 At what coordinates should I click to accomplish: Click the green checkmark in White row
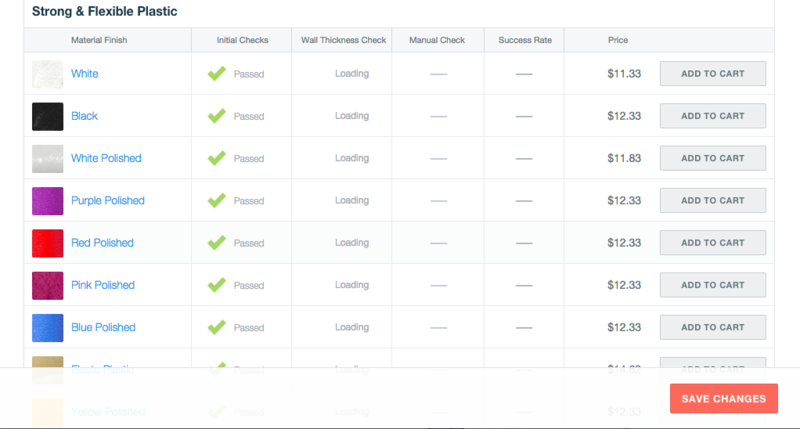216,73
